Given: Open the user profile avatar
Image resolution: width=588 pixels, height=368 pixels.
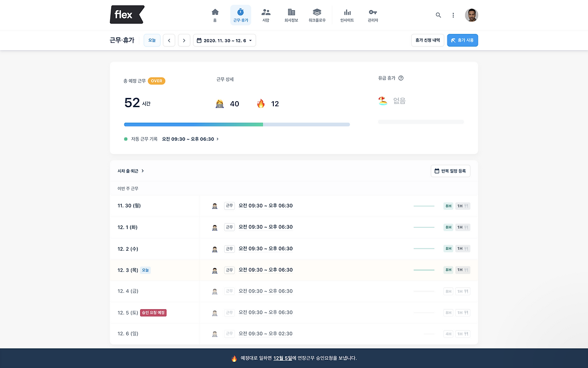Looking at the screenshot, I should tap(471, 15).
